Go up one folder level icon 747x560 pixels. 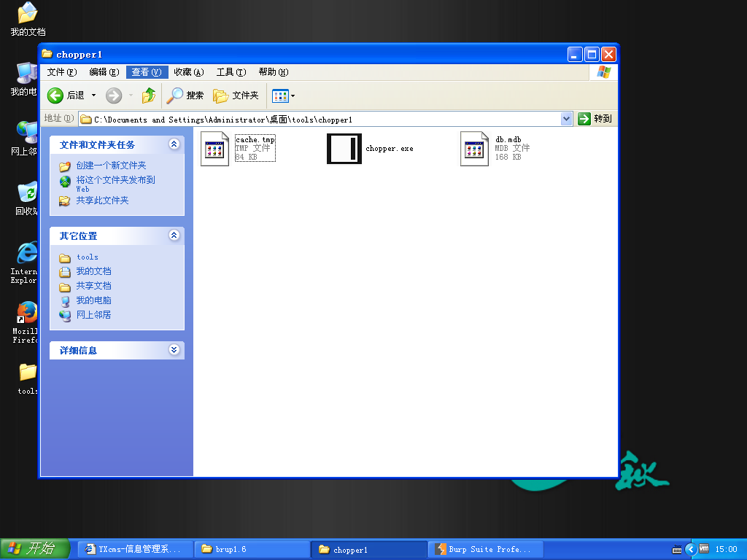click(x=149, y=96)
